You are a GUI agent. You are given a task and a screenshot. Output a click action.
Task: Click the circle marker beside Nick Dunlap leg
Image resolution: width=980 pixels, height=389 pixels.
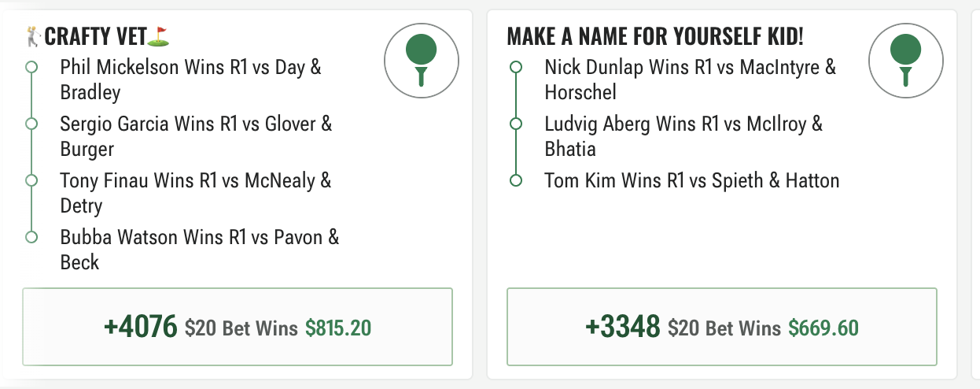516,67
